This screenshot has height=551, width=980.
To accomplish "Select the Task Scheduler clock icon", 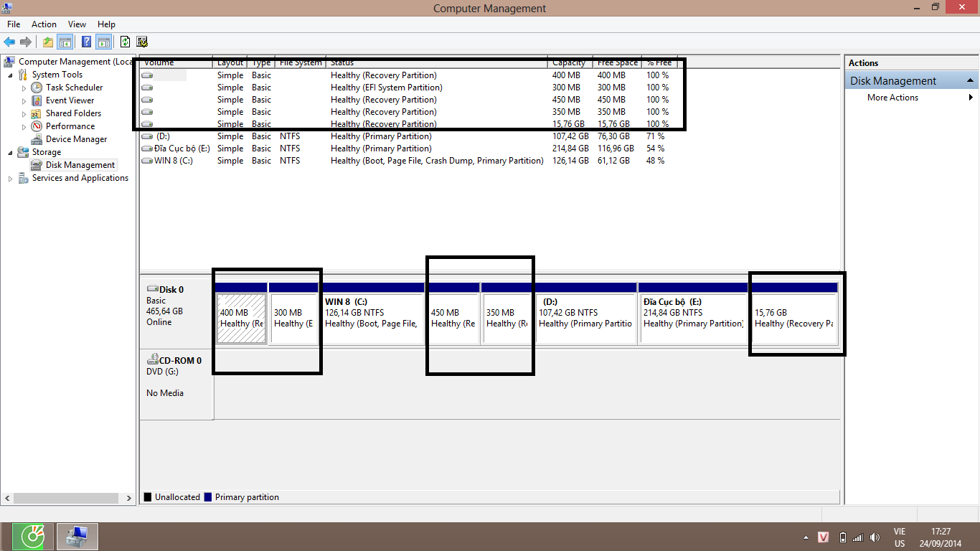I will (37, 88).
